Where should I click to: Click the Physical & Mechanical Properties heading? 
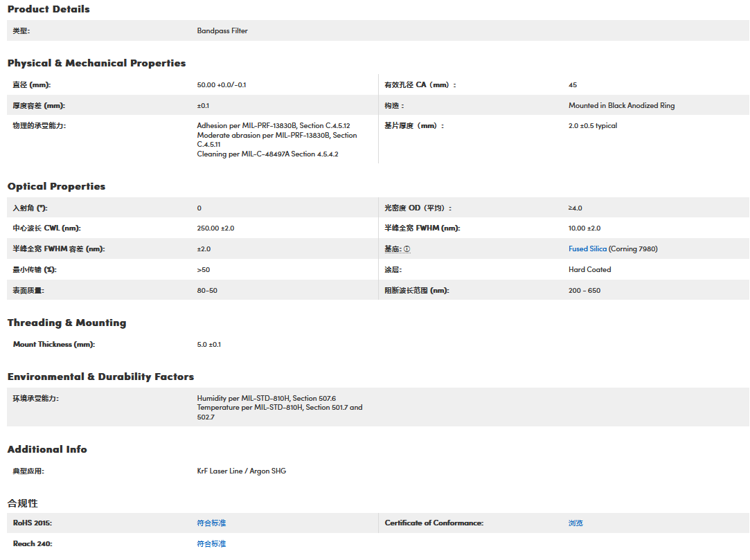pos(96,63)
